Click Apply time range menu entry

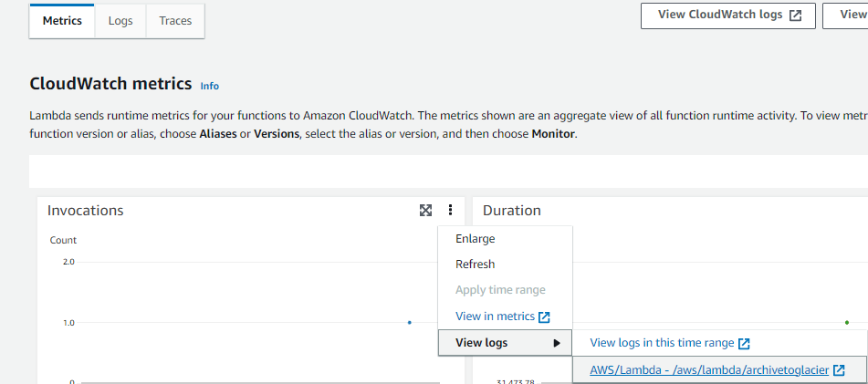500,290
